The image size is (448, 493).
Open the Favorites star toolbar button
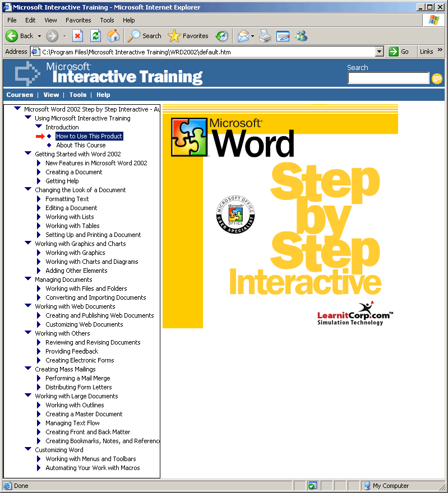[x=188, y=36]
